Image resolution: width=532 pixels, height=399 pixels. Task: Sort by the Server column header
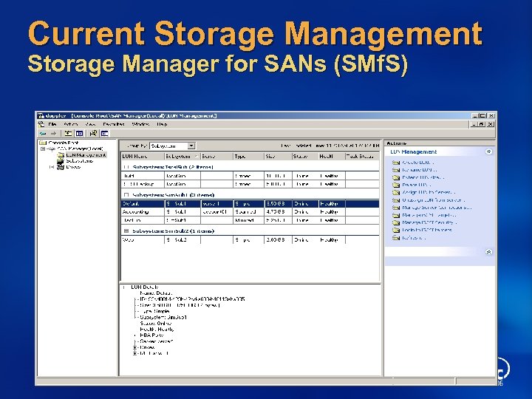click(x=217, y=157)
